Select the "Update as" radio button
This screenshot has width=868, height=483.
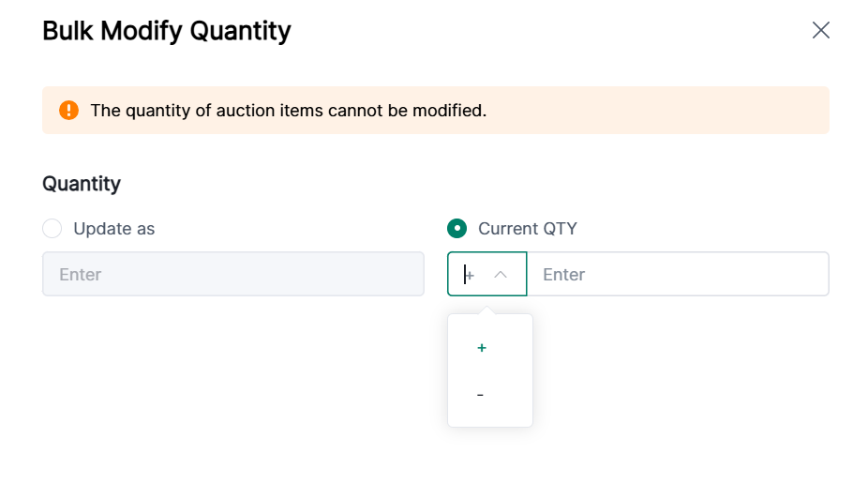tap(52, 229)
